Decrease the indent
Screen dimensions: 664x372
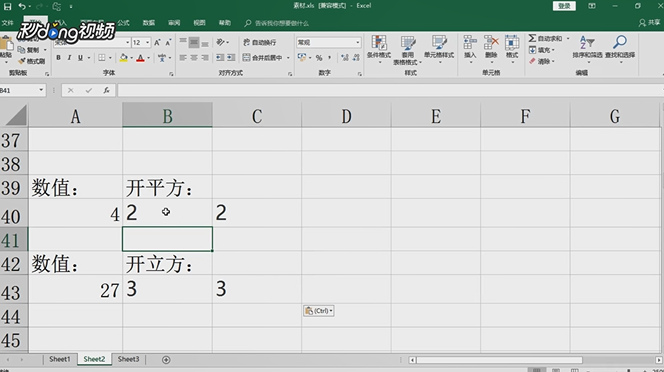220,58
